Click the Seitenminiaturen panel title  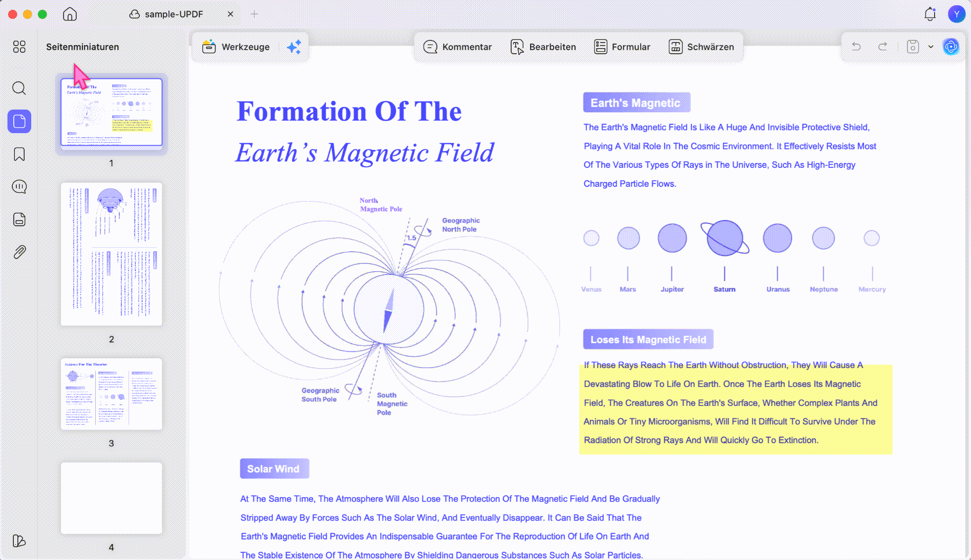coord(82,47)
